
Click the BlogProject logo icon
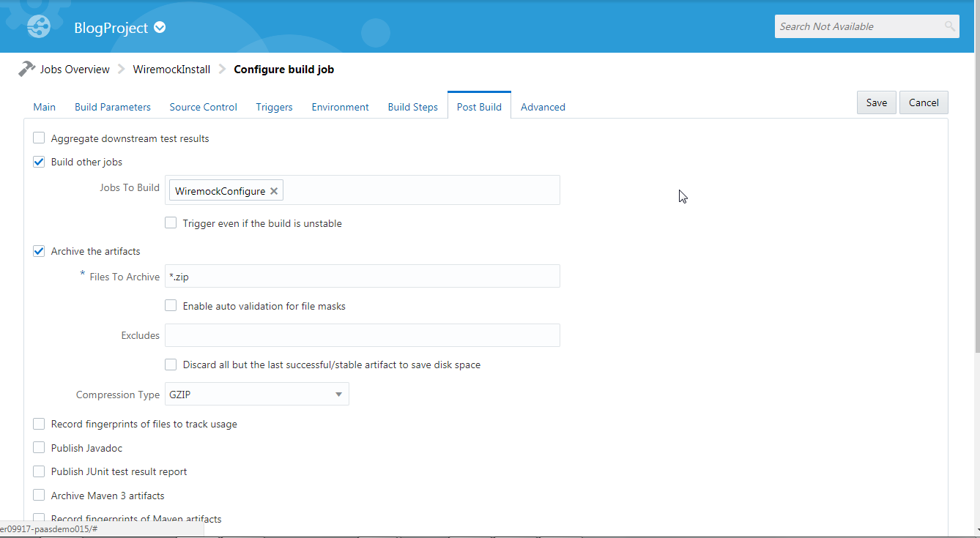point(37,26)
